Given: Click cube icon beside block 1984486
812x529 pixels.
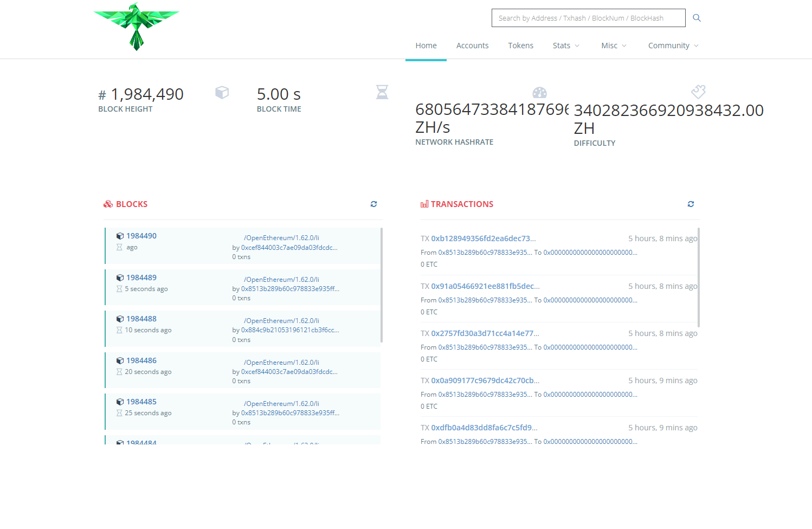Looking at the screenshot, I should tap(120, 360).
